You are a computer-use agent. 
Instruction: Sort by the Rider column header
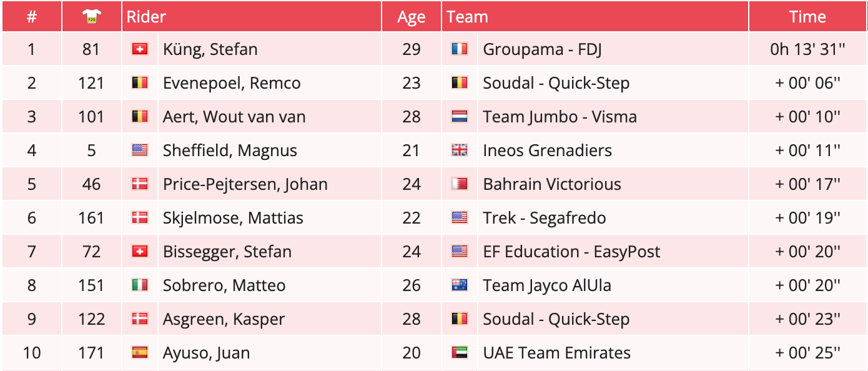(147, 17)
